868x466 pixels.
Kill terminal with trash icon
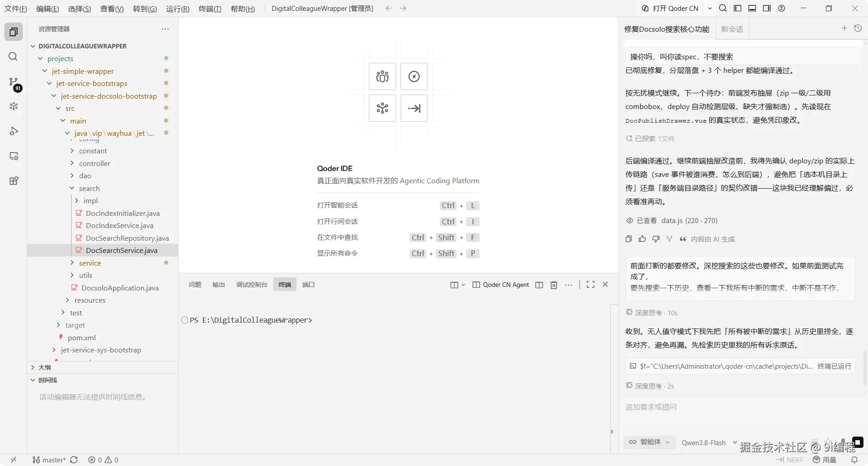coord(554,285)
